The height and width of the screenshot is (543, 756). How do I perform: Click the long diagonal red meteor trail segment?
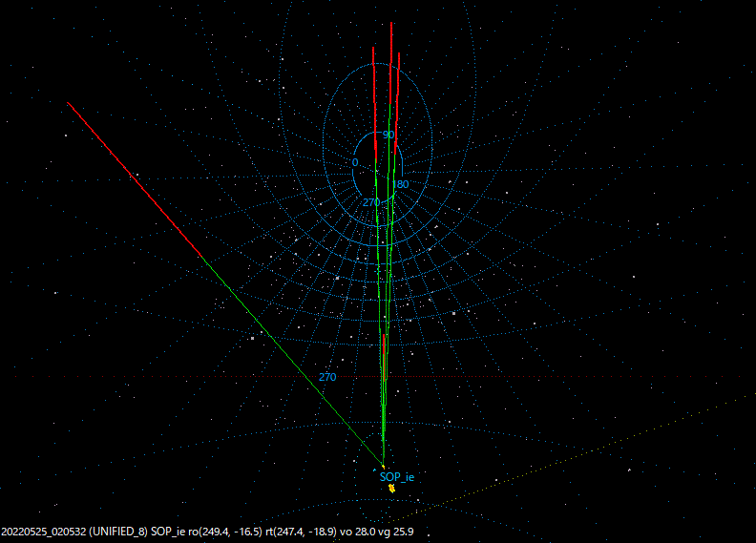134,178
